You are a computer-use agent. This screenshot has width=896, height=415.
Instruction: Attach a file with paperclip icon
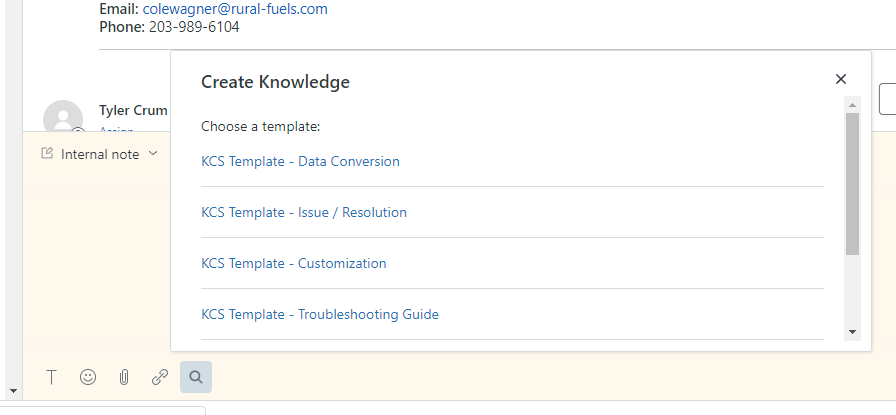(x=124, y=377)
